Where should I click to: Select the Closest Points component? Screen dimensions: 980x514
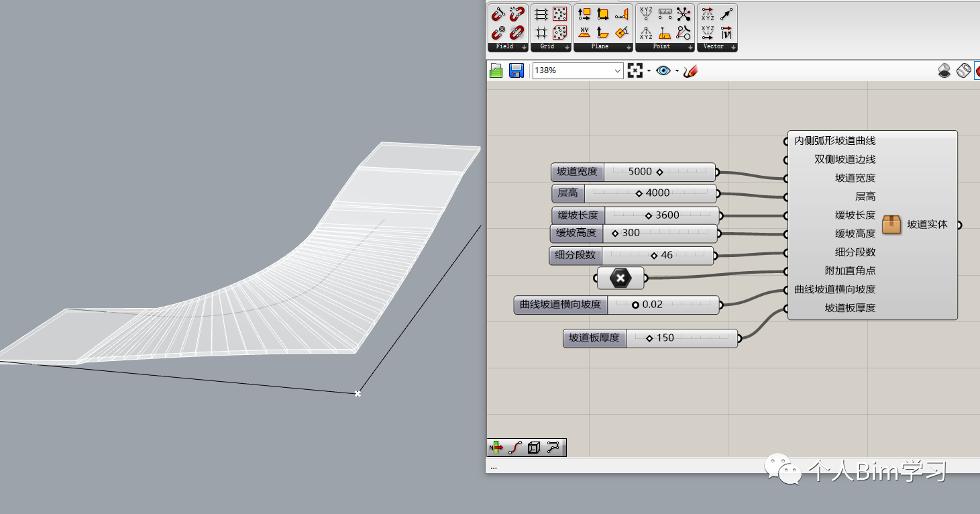click(684, 13)
